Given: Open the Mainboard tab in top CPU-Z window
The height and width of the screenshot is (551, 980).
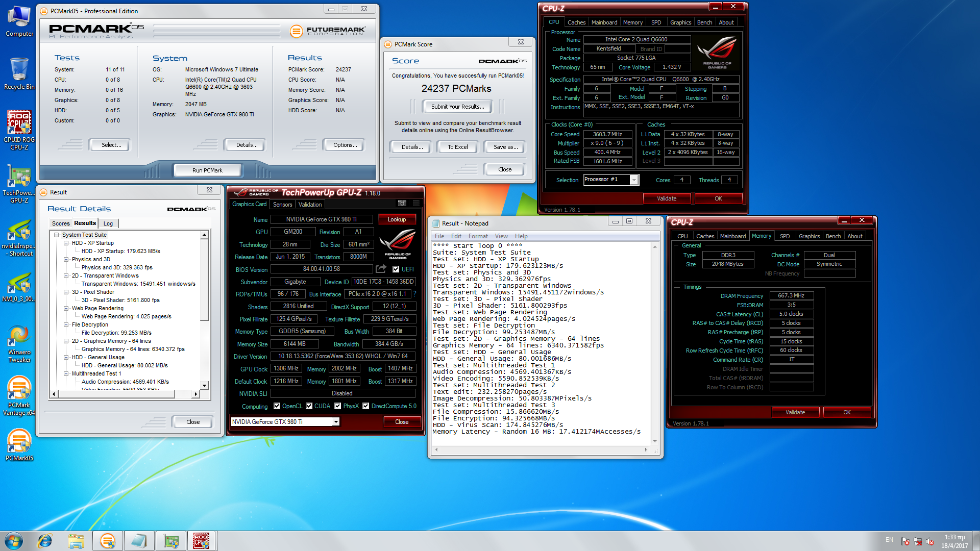Looking at the screenshot, I should [x=604, y=22].
